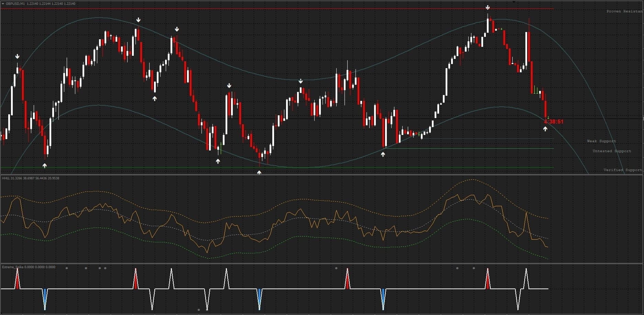Click the up arrow buy signal below the latest candle
Viewport: 644px width, 315px height.
[545, 128]
